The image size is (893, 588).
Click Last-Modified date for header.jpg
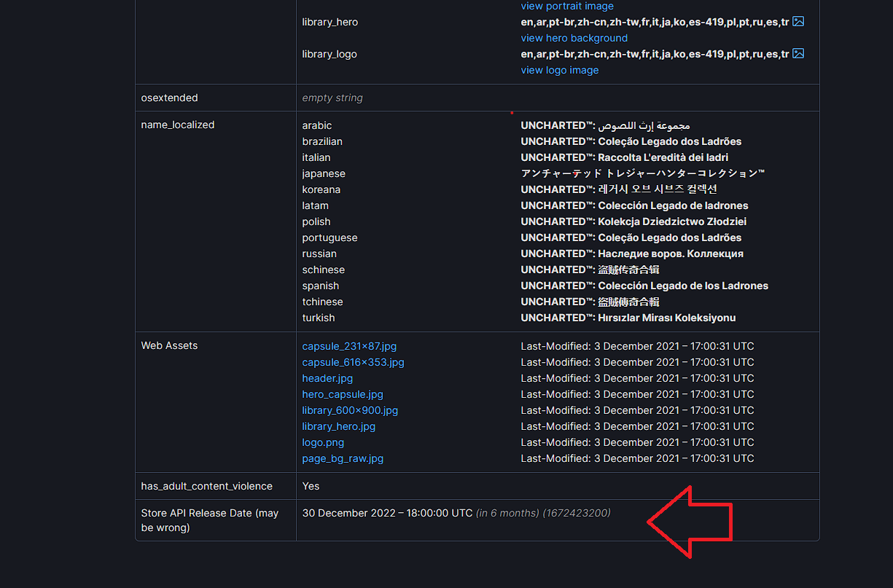click(637, 378)
